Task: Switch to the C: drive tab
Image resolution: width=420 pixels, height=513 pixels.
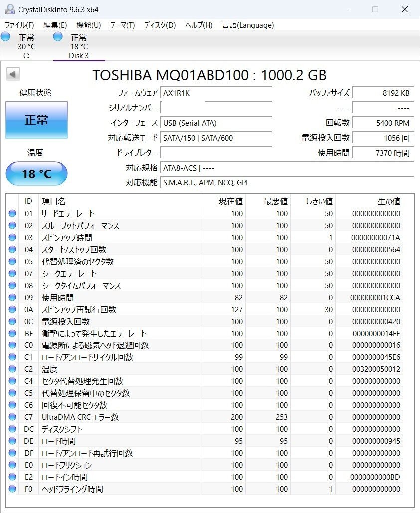Action: pyautogui.click(x=26, y=46)
